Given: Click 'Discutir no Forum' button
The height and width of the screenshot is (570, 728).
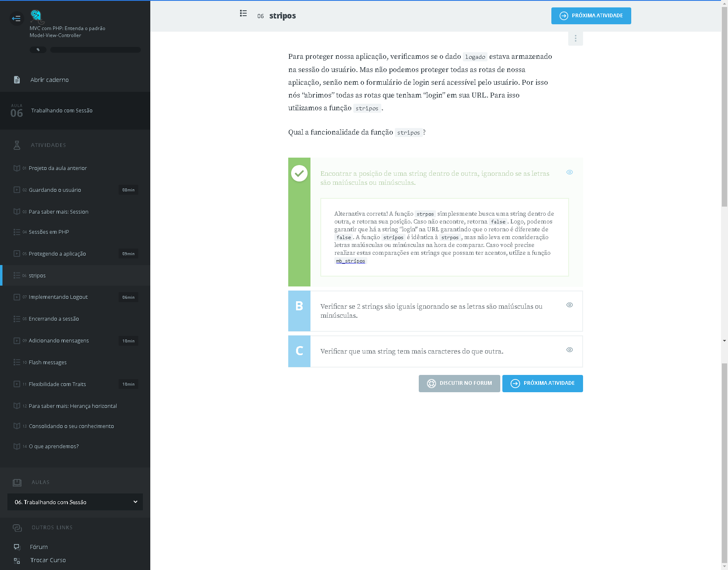Looking at the screenshot, I should [459, 384].
